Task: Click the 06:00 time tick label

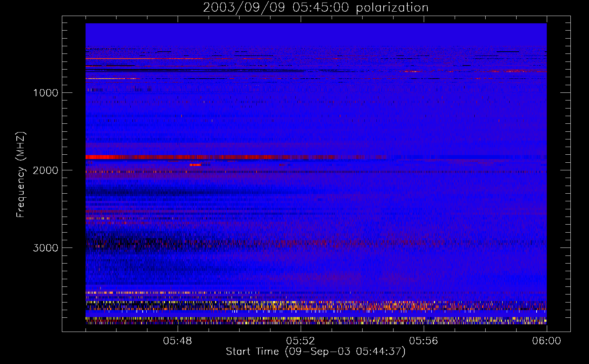Action: (546, 341)
